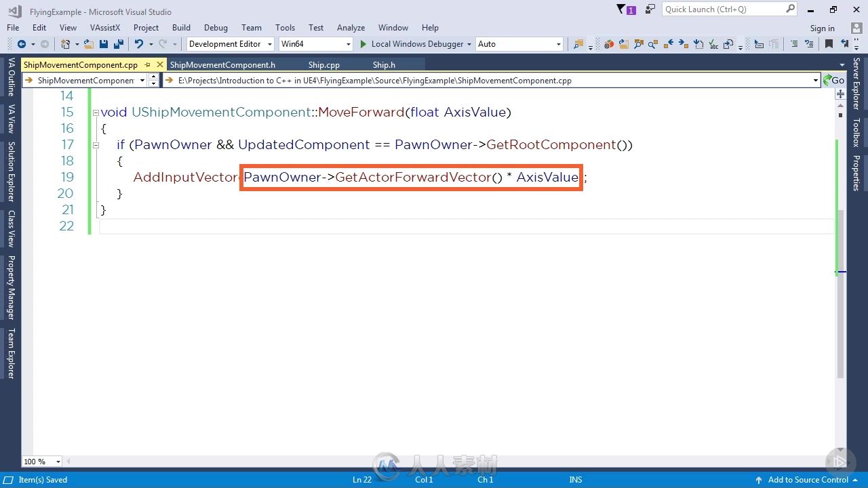
Task: Switch to the ShipMovementComponent.h tab
Action: point(222,64)
